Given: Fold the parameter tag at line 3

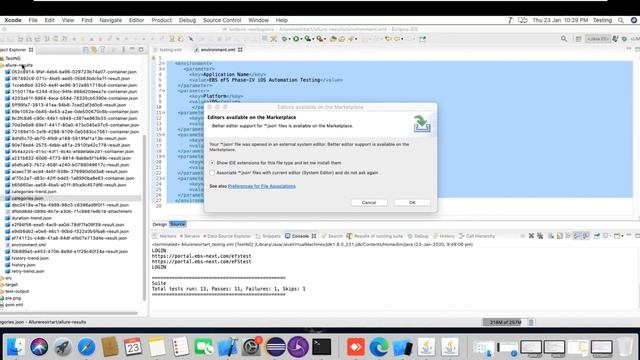Looking at the screenshot, I should point(163,69).
